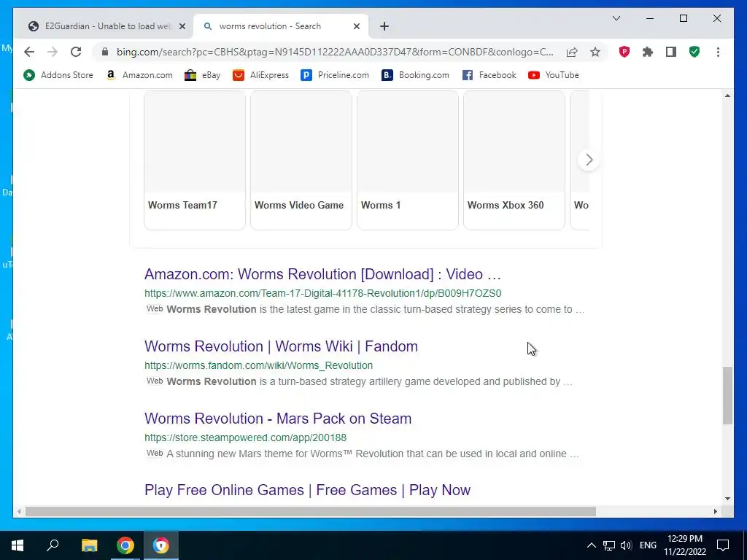
Task: Bookmark this tab with the star icon
Action: pos(595,52)
